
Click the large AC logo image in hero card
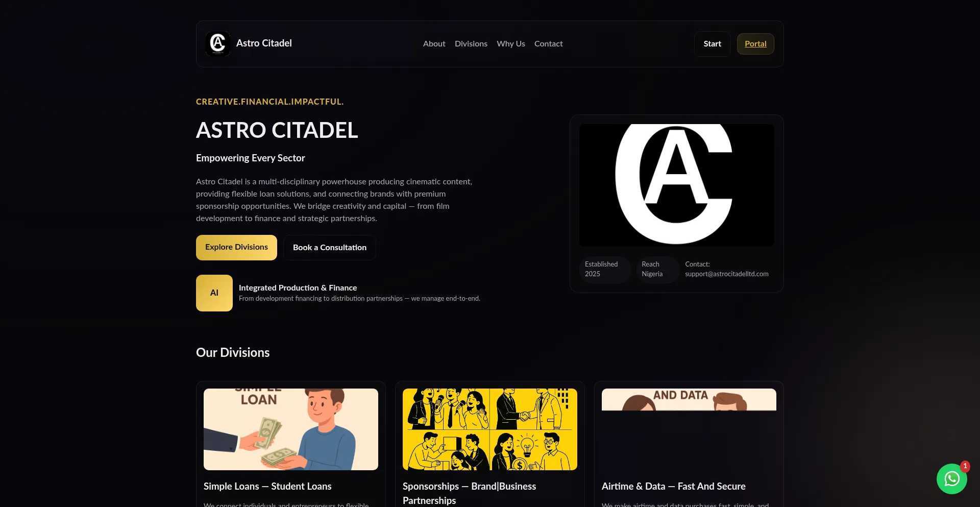coord(677,185)
